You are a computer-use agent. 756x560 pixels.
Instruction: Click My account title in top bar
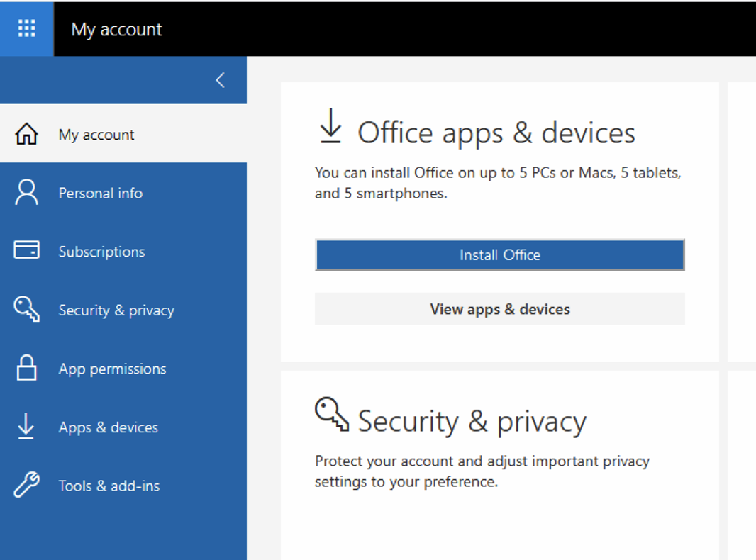[x=117, y=30]
